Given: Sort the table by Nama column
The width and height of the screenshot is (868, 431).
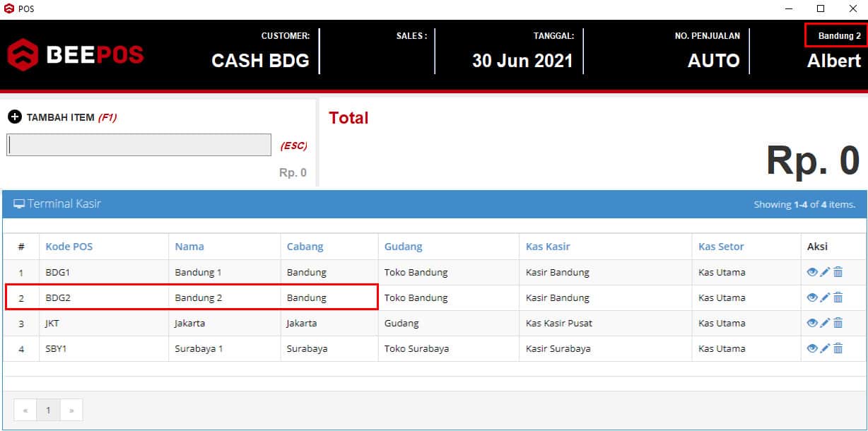Looking at the screenshot, I should coord(189,247).
